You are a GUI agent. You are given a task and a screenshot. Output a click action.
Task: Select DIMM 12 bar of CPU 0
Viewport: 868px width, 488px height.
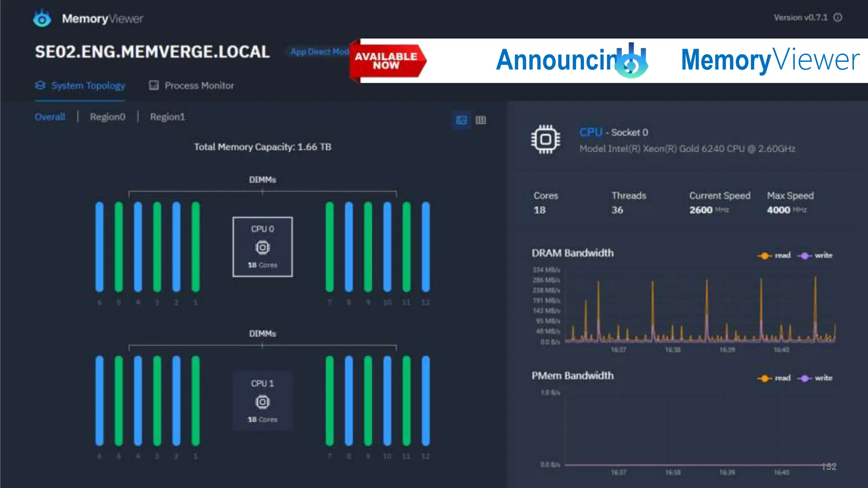[426, 247]
